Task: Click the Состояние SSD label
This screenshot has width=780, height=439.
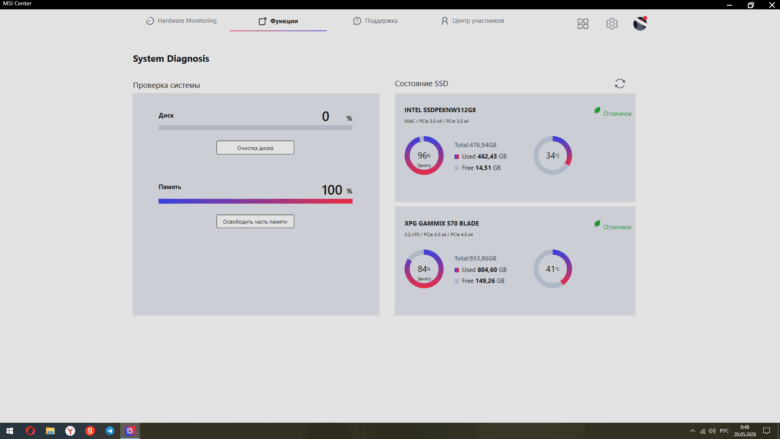Action: [x=421, y=84]
